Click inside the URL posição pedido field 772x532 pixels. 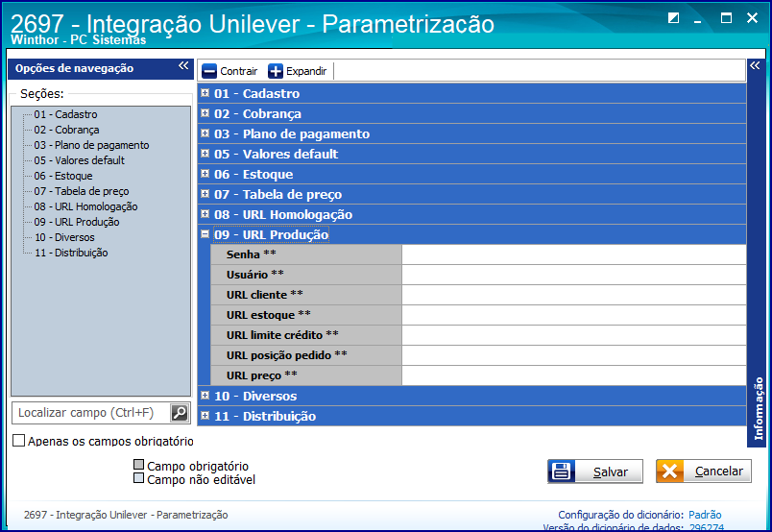pos(573,355)
